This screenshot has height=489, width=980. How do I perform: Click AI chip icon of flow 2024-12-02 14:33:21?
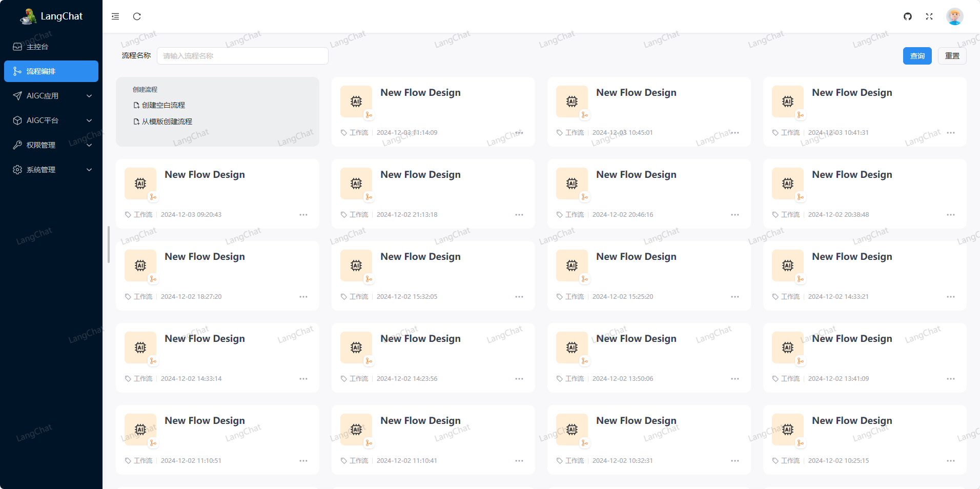(788, 266)
